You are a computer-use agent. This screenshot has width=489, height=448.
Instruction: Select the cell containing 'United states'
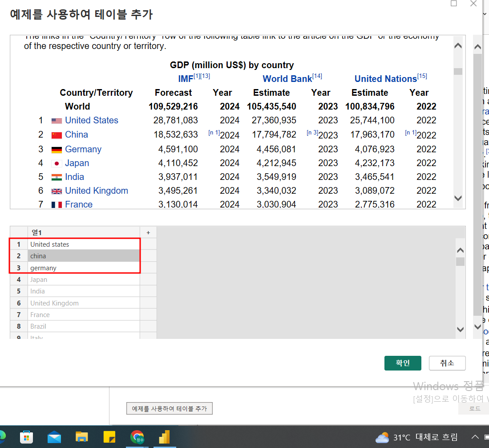[84, 244]
